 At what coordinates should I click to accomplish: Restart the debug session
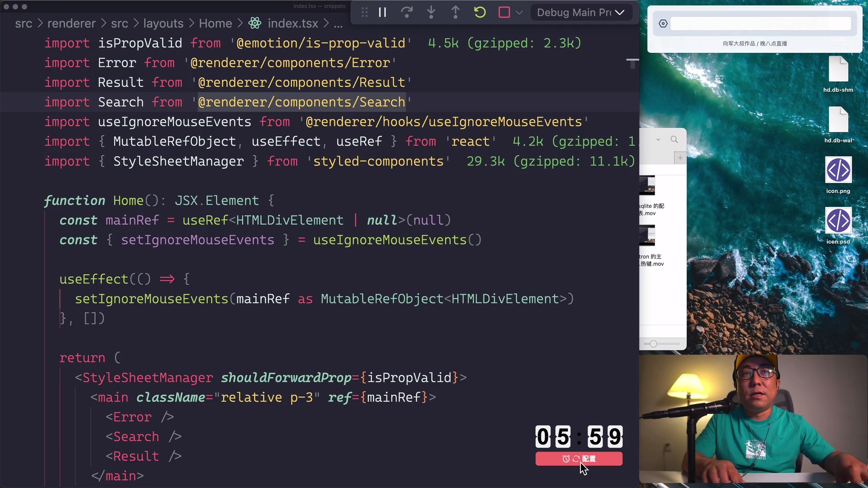coord(480,12)
